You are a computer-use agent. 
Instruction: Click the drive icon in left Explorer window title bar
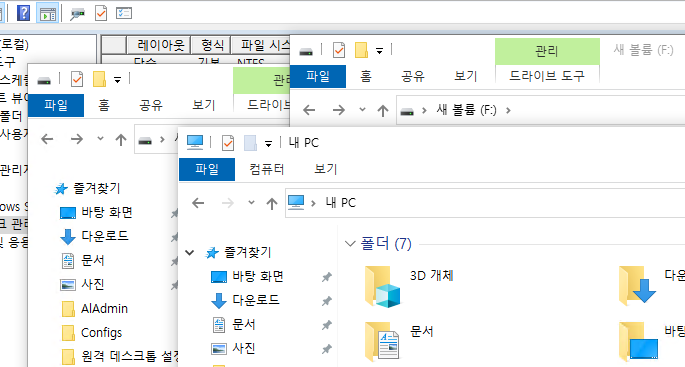(44, 80)
